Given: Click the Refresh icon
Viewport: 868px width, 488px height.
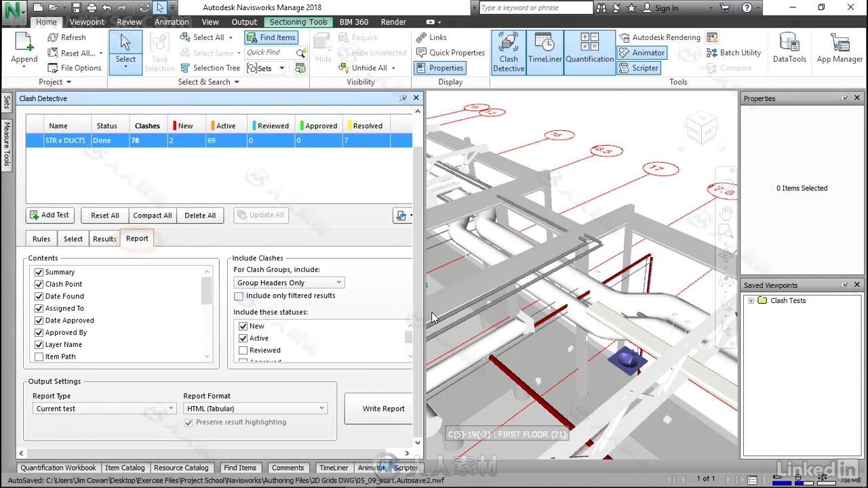Looking at the screenshot, I should [53, 37].
